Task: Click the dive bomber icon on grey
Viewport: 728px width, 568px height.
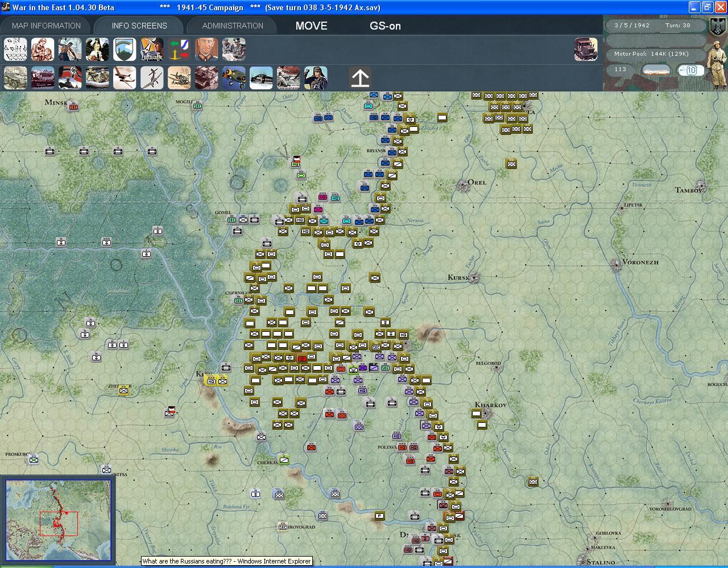Action: (152, 78)
